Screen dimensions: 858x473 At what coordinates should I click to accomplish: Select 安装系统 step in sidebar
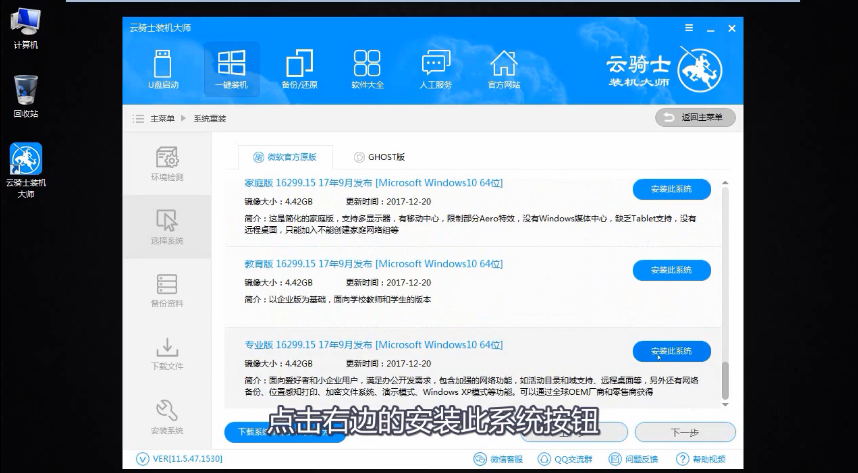(x=167, y=417)
